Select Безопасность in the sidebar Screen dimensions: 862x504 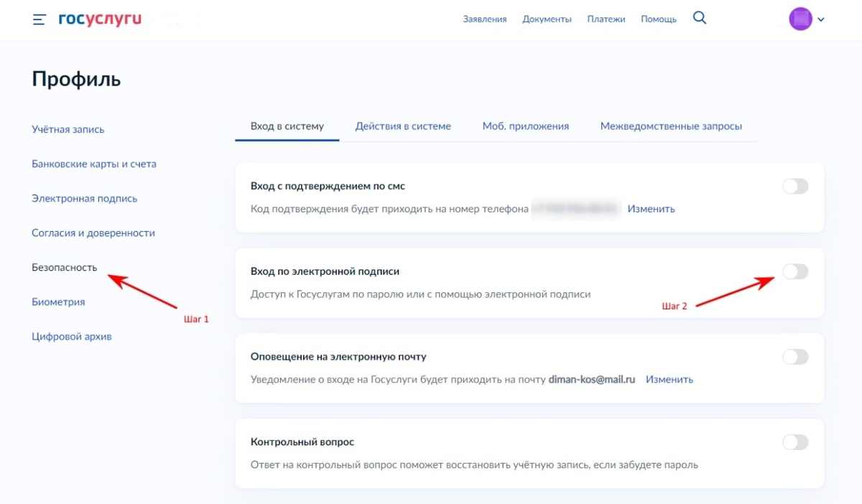[64, 267]
